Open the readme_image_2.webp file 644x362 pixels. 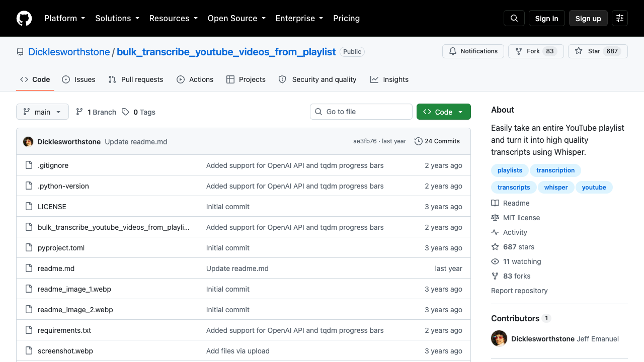(x=75, y=310)
